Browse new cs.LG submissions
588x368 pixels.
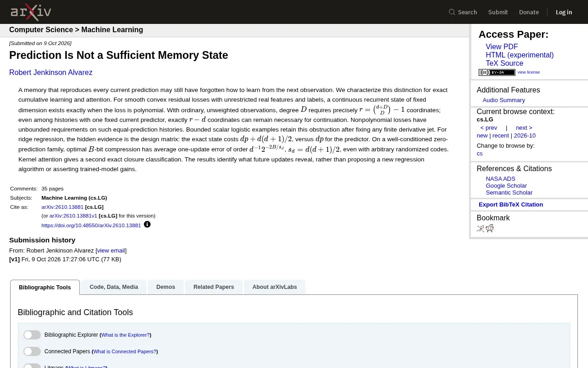tap(482, 136)
